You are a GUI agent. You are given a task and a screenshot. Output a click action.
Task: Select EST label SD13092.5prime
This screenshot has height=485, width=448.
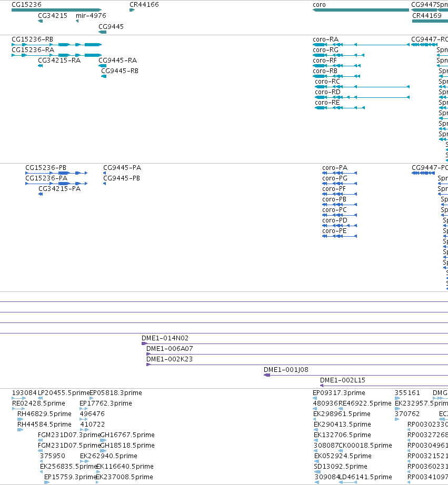pos(340,467)
